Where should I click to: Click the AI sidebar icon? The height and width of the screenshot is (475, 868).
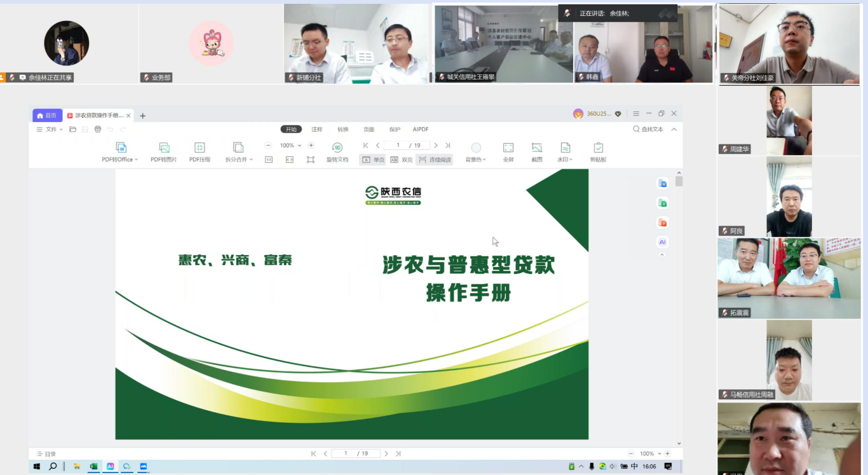pos(663,242)
